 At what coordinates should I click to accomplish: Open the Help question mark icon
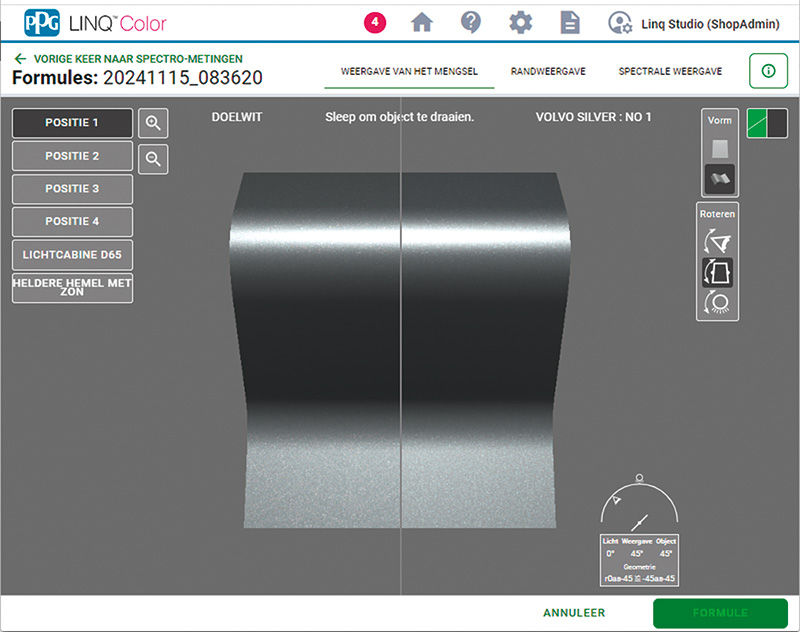470,22
